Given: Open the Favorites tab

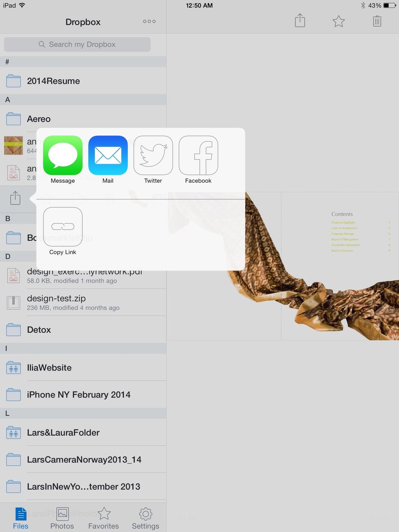Looking at the screenshot, I should [104, 518].
